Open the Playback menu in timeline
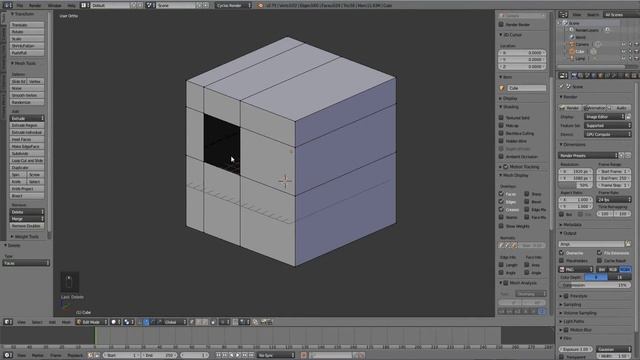The width and height of the screenshot is (640, 360). click(75, 355)
